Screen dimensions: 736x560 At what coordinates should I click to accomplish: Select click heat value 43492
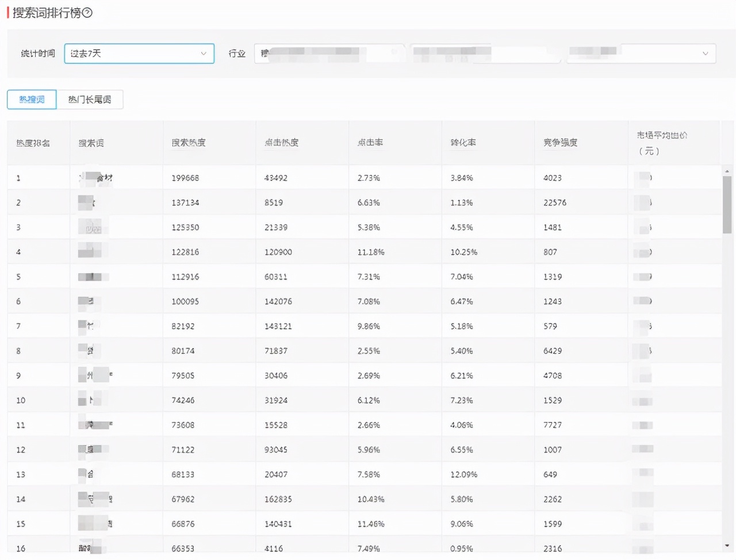click(x=276, y=178)
